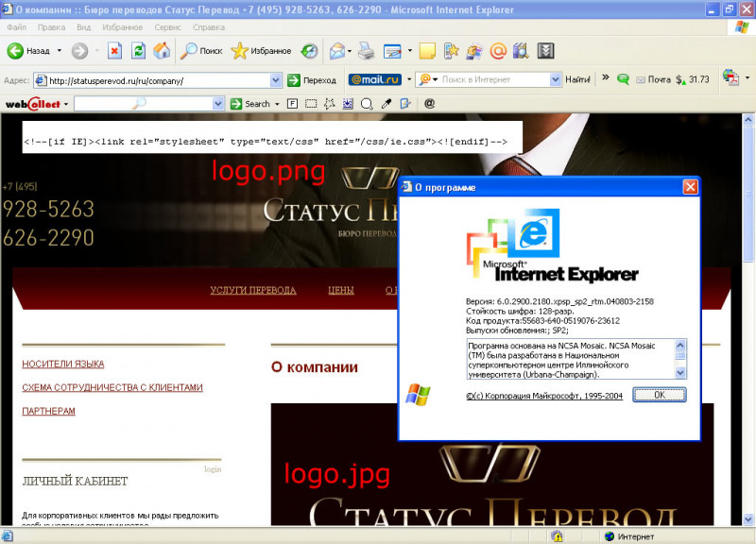The width and height of the screenshot is (756, 544).
Task: Click the green Back arrow button
Action: pos(15,51)
